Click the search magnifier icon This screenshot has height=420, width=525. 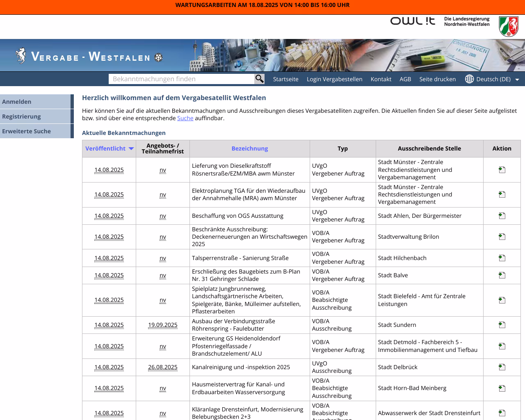pos(259,79)
